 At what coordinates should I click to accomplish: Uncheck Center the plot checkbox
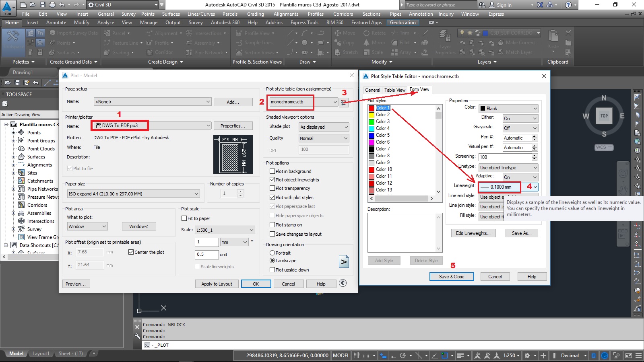pyautogui.click(x=131, y=252)
